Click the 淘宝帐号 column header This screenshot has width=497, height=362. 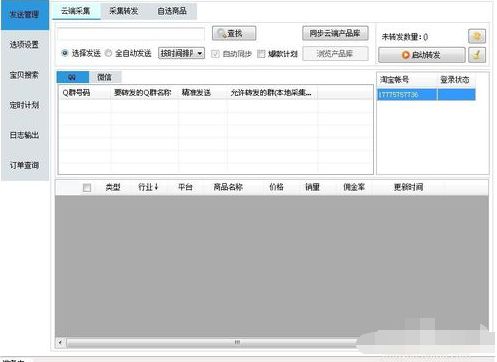coord(407,80)
